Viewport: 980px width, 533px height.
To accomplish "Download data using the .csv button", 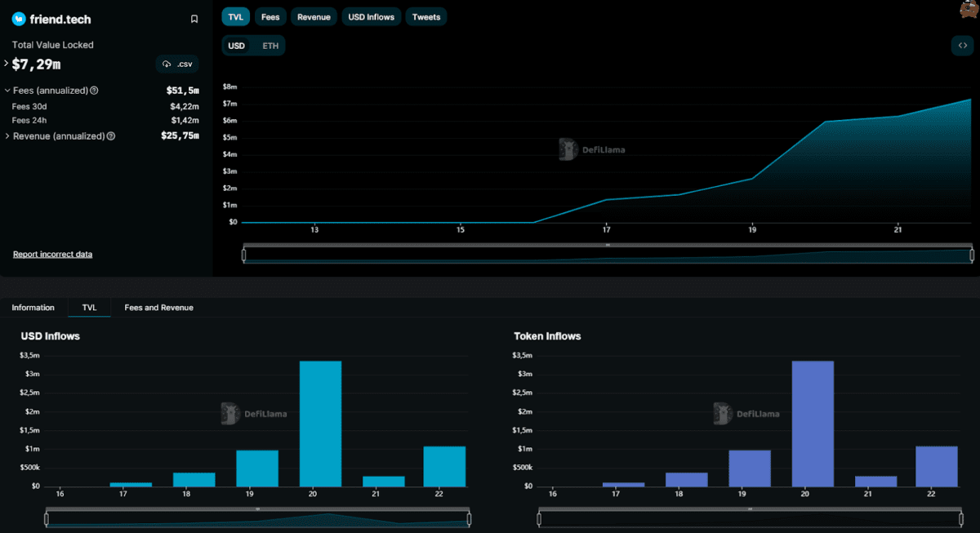I will pyautogui.click(x=176, y=64).
